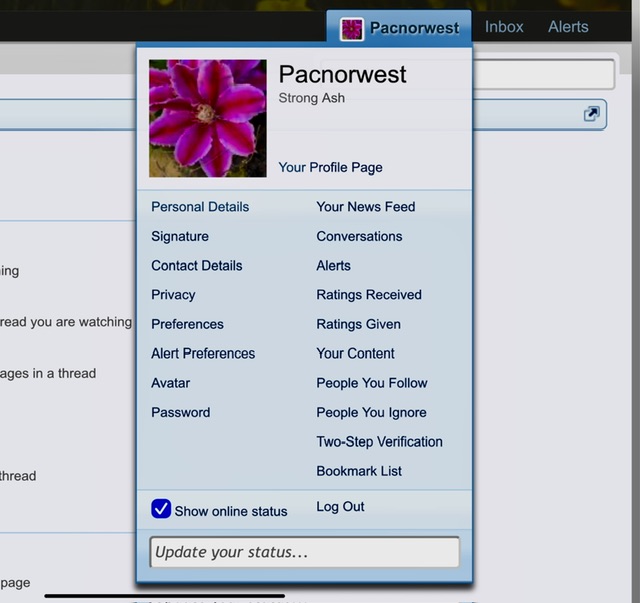The height and width of the screenshot is (603, 640).
Task: Open the Alerts tab in navbar
Action: point(568,27)
